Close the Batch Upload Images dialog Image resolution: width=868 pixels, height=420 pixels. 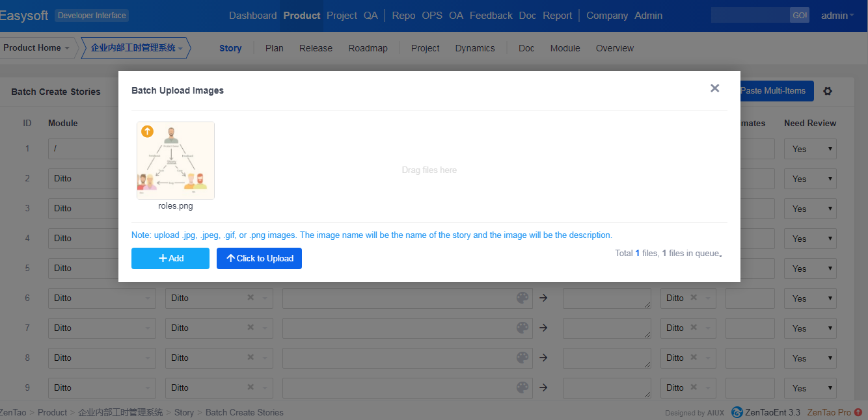(x=714, y=88)
